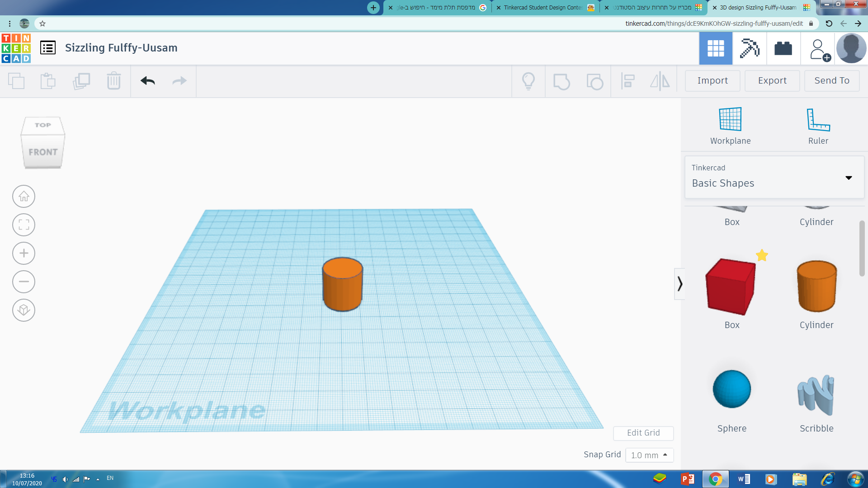Open the Snap Grid 1.0 mm dropdown

[x=649, y=455]
